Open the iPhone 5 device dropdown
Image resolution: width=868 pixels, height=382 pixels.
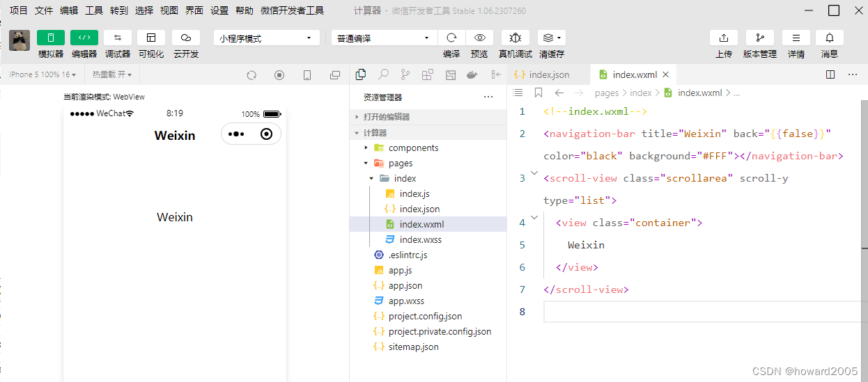[x=42, y=74]
